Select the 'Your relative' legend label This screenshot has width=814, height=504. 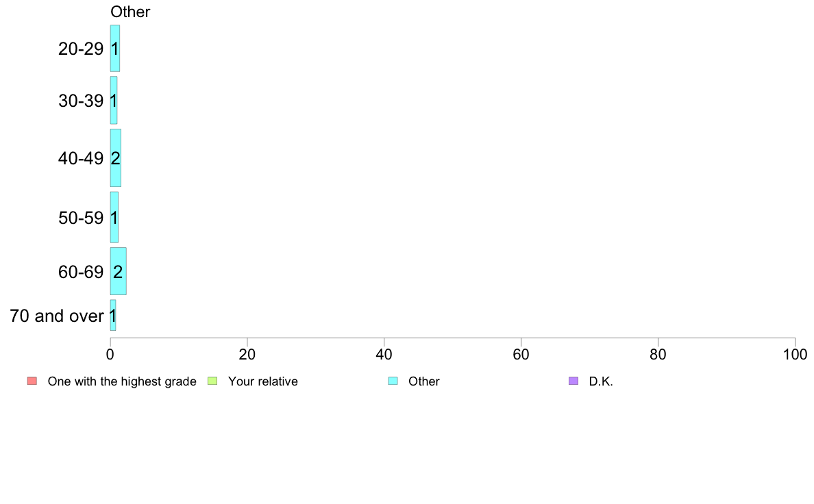coord(262,381)
